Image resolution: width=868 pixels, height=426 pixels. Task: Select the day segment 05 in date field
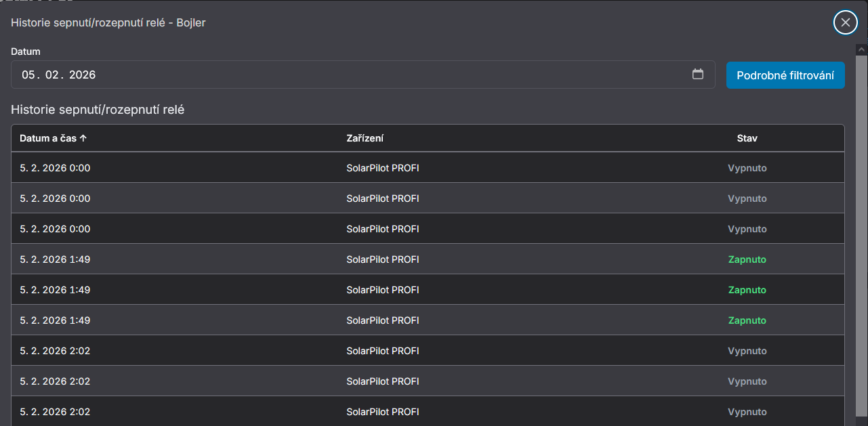[28, 74]
